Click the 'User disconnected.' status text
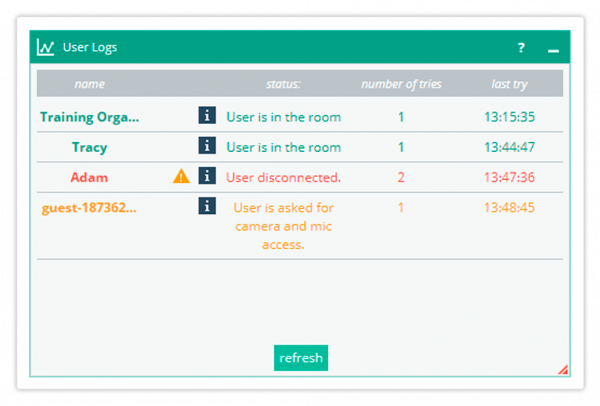Screen dimensions: 600x406 tap(283, 178)
